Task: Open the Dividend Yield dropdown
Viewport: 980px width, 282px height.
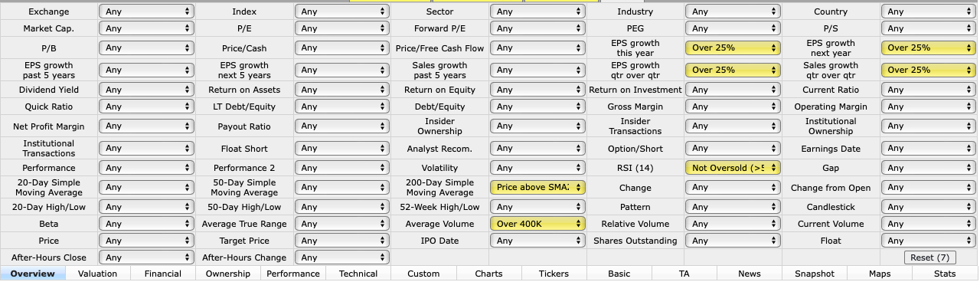Action: click(x=146, y=90)
